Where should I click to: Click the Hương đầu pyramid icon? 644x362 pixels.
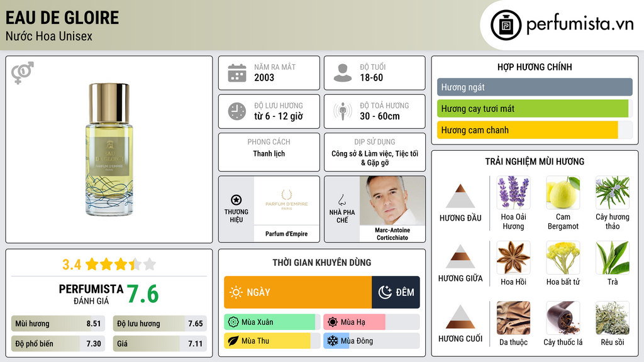pos(460,196)
